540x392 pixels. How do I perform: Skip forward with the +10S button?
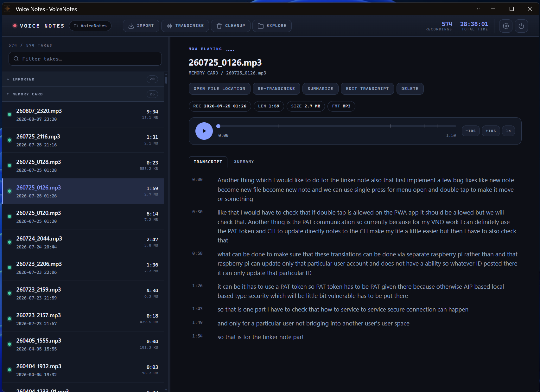coord(491,131)
